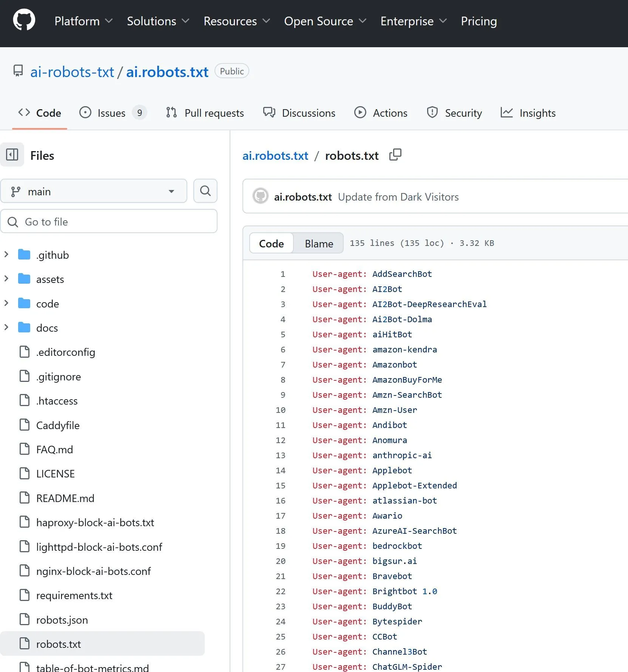Click the file icon next to LICENSE

pyautogui.click(x=25, y=473)
